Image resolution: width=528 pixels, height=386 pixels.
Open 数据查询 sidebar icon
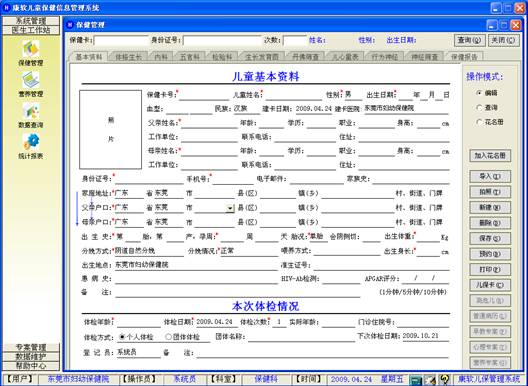click(x=31, y=111)
